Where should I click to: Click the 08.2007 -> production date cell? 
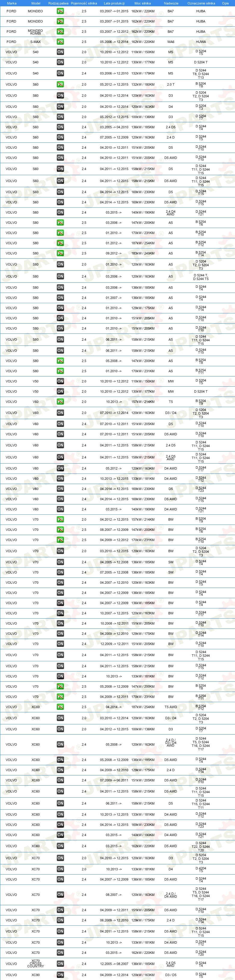tap(114, 895)
